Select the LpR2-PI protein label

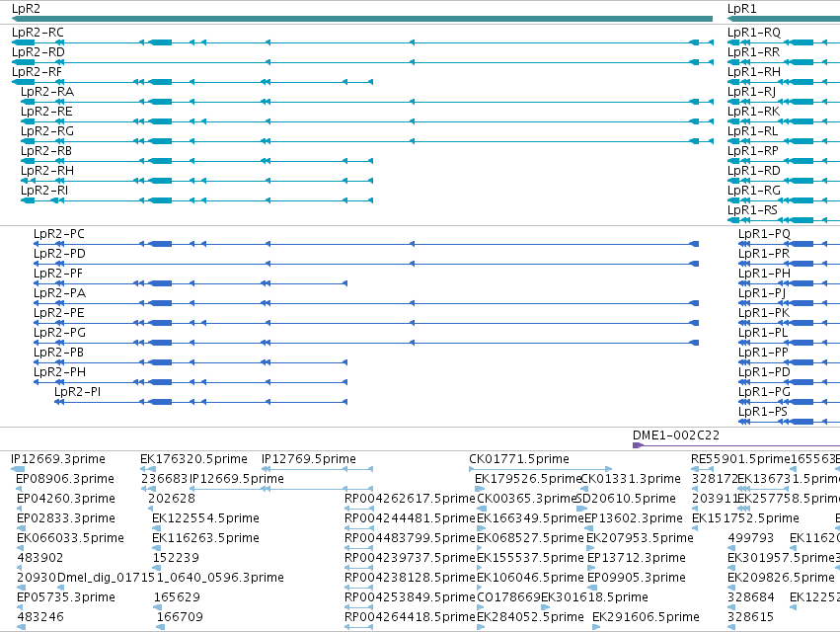tap(77, 392)
